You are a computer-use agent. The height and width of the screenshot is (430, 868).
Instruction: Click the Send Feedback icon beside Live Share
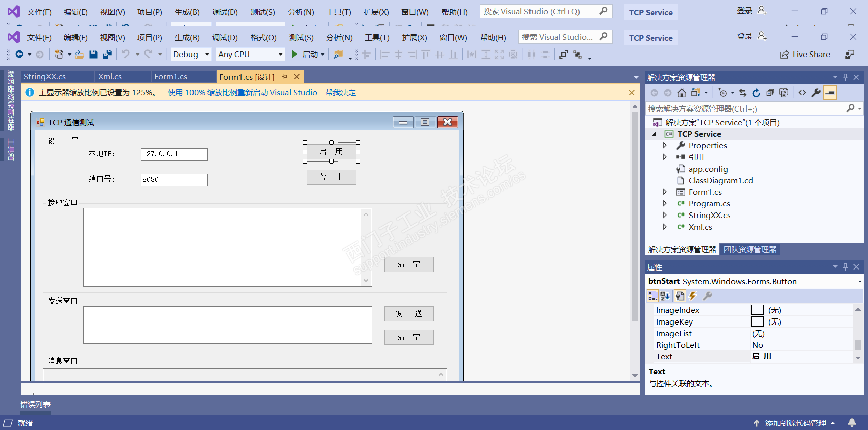(850, 54)
